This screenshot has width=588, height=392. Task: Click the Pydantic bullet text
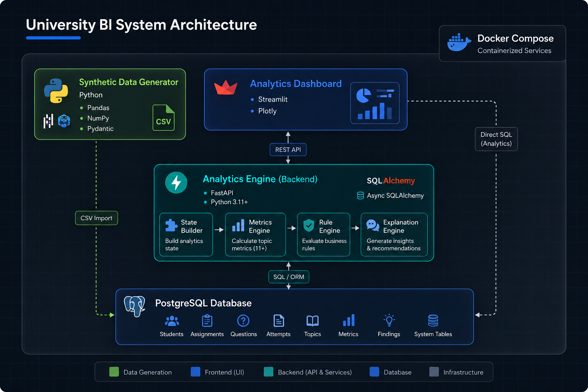(100, 129)
